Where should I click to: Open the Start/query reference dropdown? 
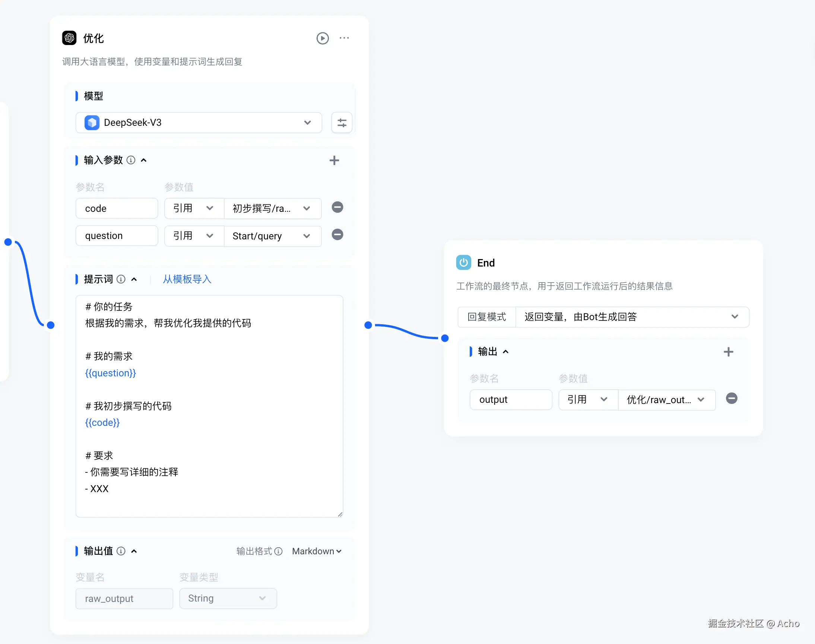(272, 236)
